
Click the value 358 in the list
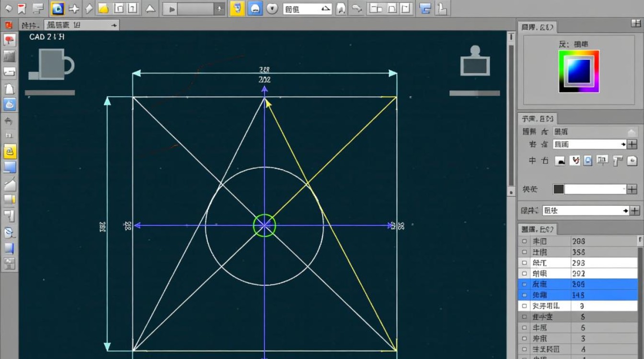tap(578, 252)
